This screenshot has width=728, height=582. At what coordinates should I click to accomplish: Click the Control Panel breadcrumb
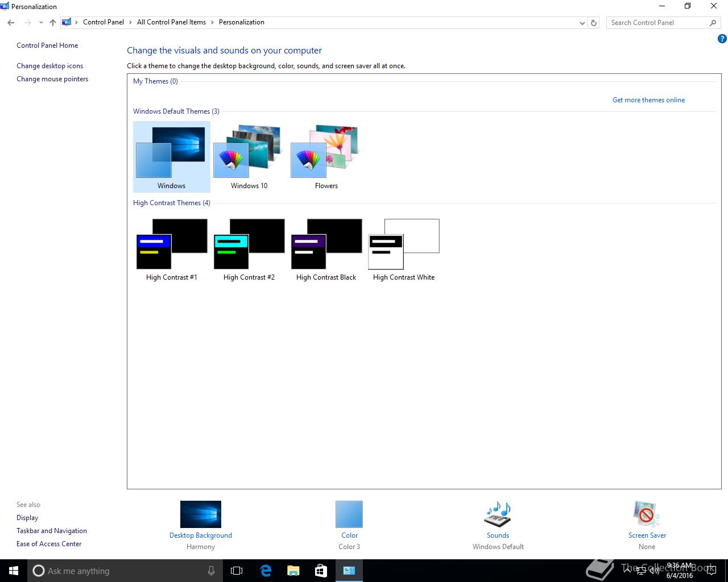104,22
